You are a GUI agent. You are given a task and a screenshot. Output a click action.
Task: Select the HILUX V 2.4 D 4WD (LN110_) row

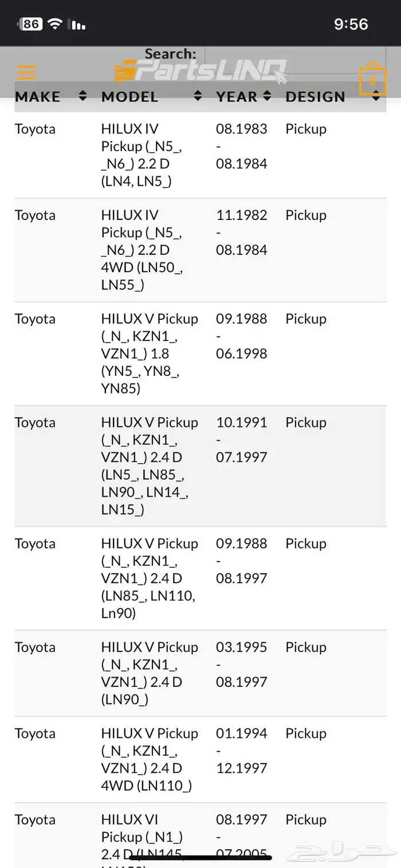tap(200, 760)
